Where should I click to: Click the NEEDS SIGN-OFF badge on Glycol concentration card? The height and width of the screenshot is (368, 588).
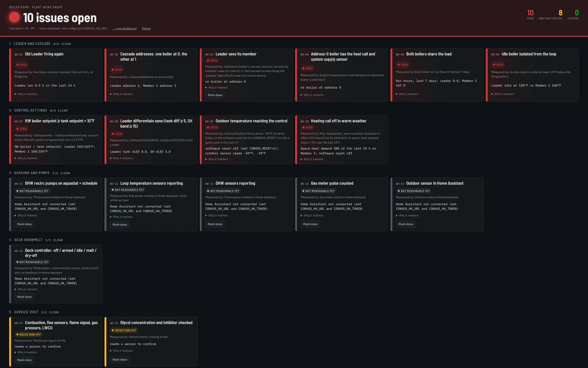[124, 330]
